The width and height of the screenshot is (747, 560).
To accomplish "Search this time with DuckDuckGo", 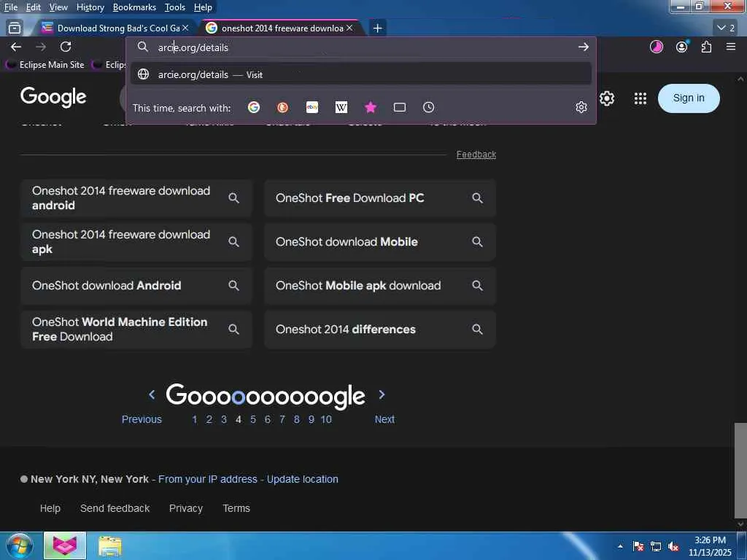I will point(282,108).
